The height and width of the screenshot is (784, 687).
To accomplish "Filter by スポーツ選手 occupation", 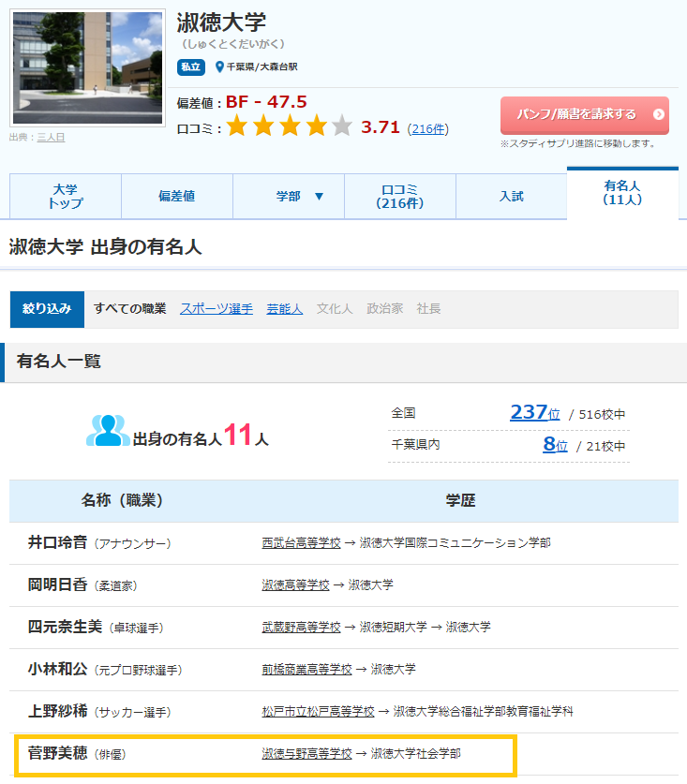I will (x=217, y=308).
